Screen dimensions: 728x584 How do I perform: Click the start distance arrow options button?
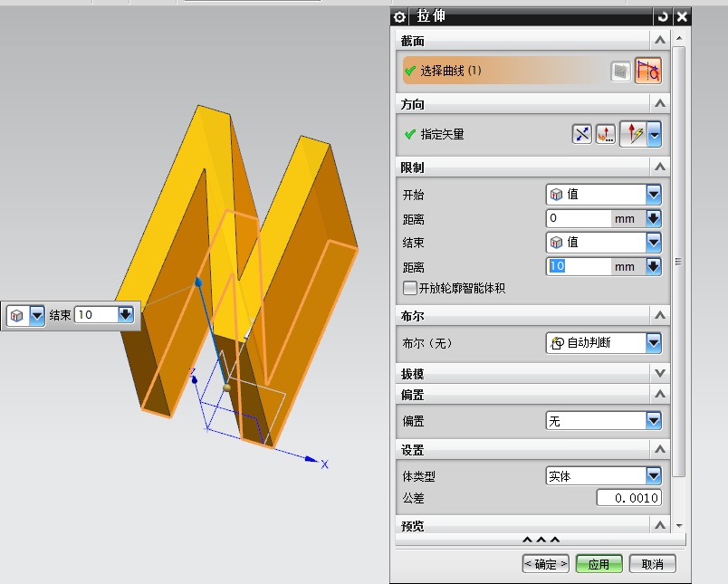(654, 218)
